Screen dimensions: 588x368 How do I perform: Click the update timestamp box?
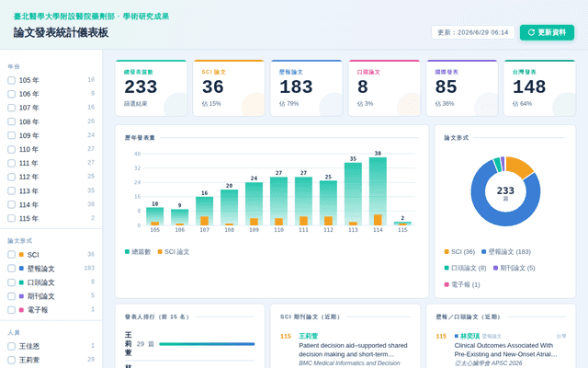tap(473, 32)
